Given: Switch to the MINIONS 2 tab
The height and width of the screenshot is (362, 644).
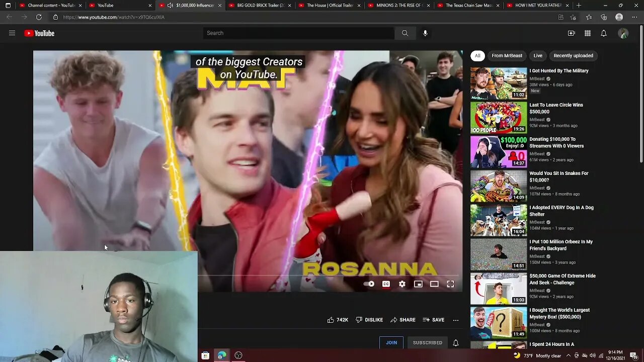Looking at the screenshot, I should [399, 5].
